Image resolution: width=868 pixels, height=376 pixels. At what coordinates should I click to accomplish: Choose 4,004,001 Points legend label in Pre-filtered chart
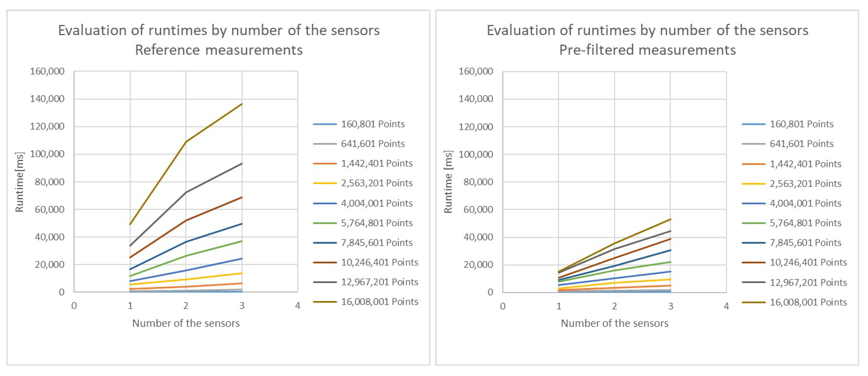805,203
